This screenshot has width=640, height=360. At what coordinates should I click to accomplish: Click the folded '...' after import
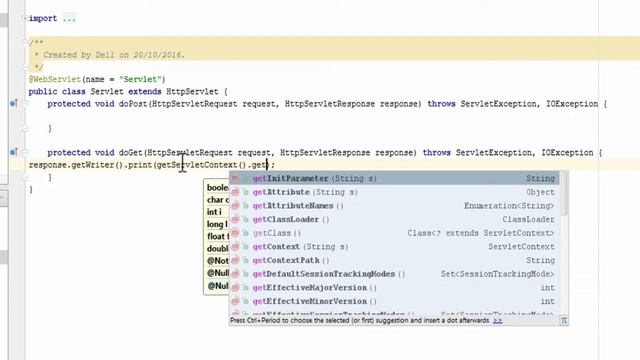click(69, 18)
